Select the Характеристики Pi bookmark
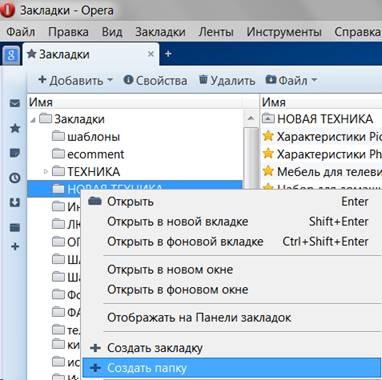 (x=321, y=136)
